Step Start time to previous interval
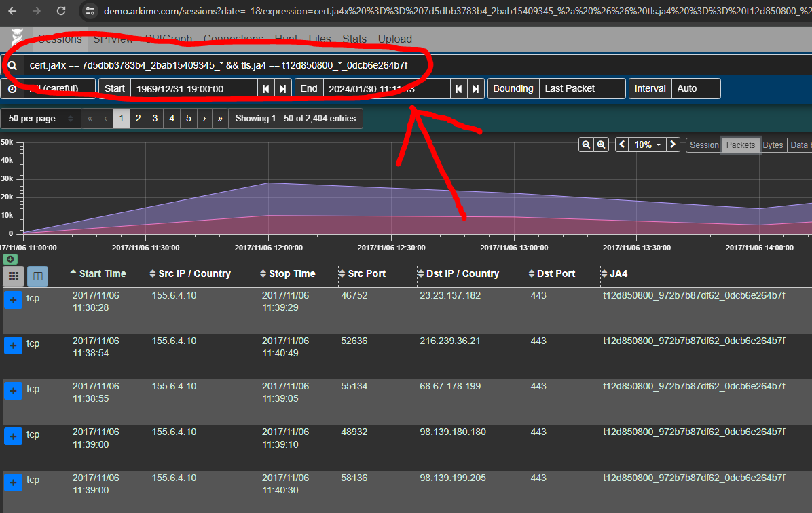This screenshot has height=513, width=812. (x=265, y=88)
